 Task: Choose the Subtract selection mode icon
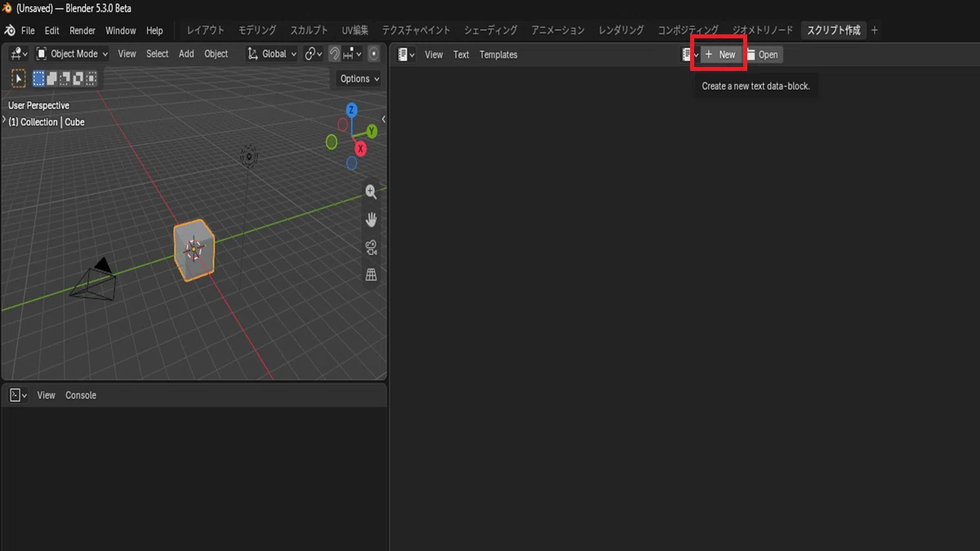point(65,78)
